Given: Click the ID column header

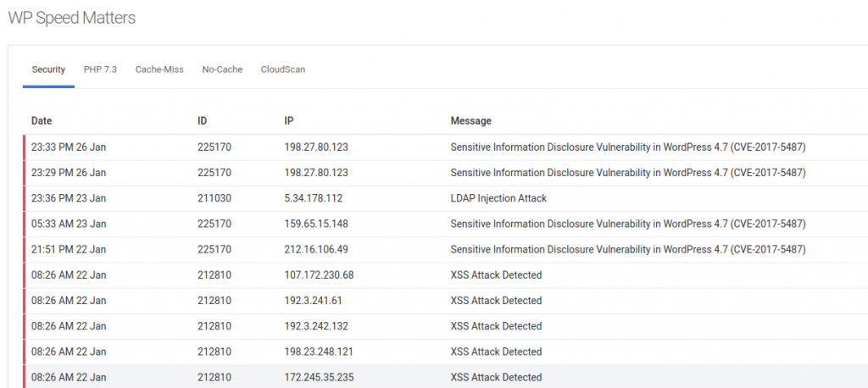Looking at the screenshot, I should [x=203, y=121].
